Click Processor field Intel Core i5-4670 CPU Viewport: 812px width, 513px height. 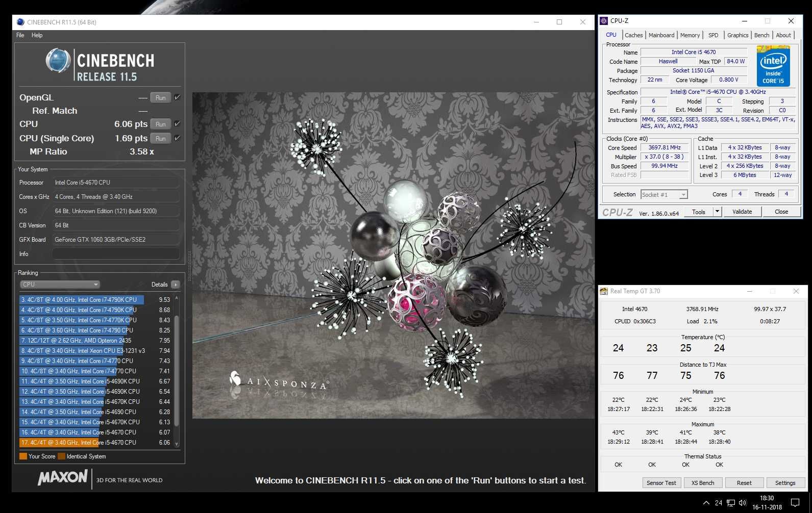[x=116, y=182]
